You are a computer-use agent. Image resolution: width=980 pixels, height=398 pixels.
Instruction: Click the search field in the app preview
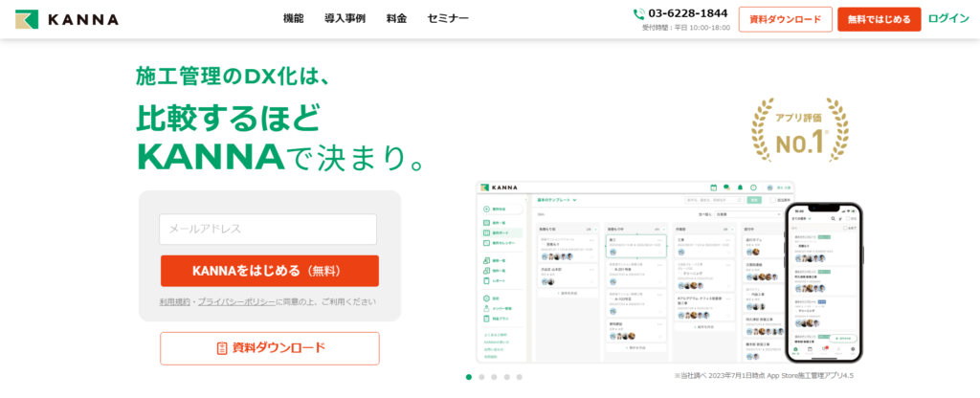coord(714,200)
